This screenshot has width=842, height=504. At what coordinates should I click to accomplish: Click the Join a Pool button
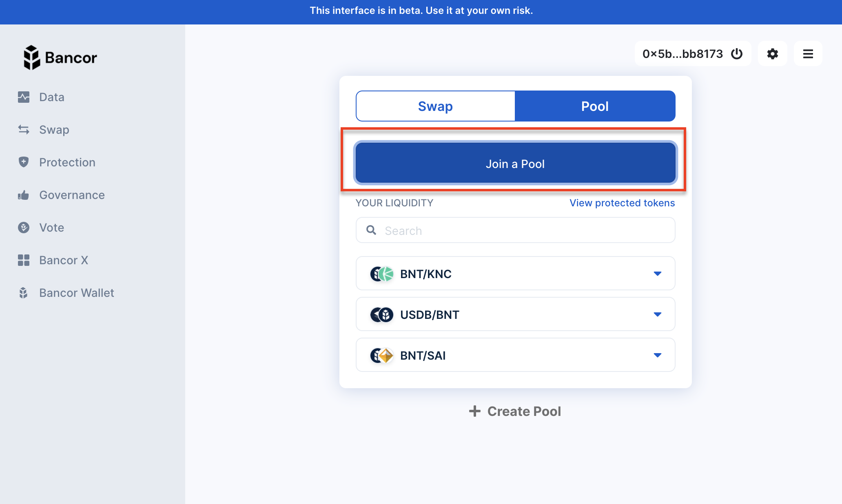(516, 163)
